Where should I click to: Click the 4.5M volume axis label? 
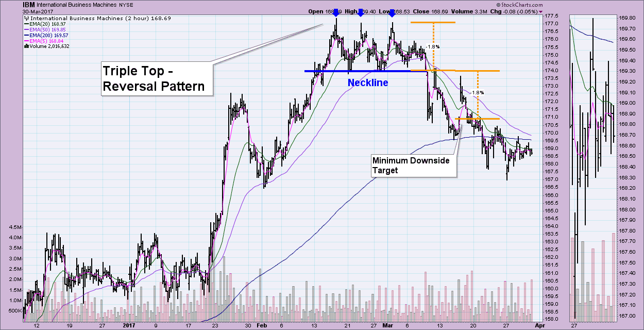pyautogui.click(x=15, y=227)
